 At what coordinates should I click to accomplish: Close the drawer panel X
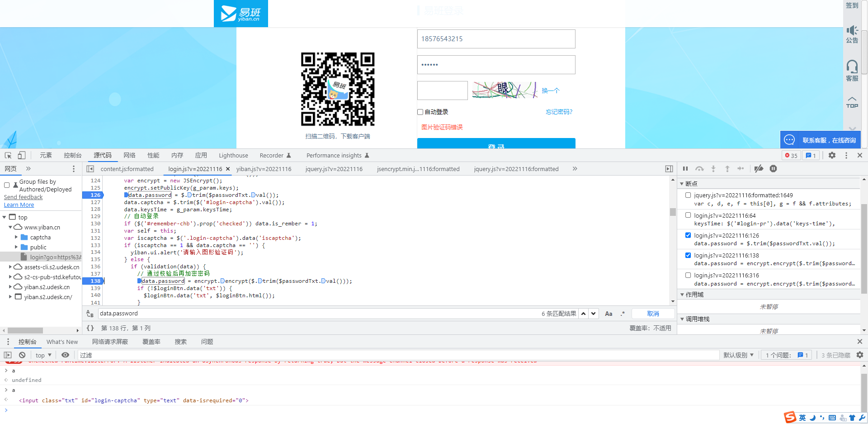point(860,342)
